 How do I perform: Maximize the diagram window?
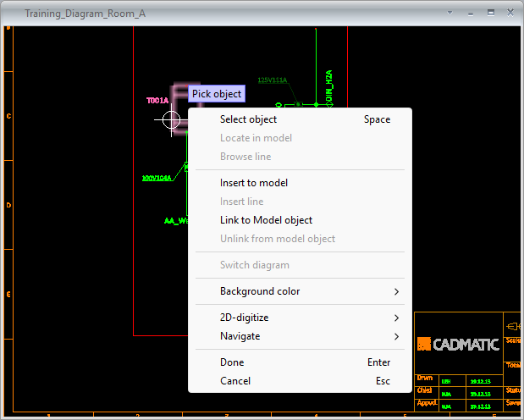coord(491,13)
